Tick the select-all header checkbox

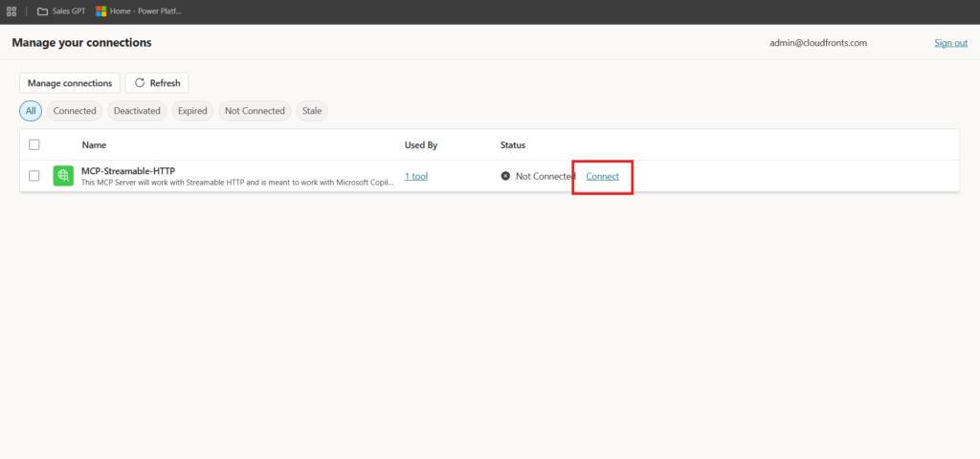tap(34, 145)
